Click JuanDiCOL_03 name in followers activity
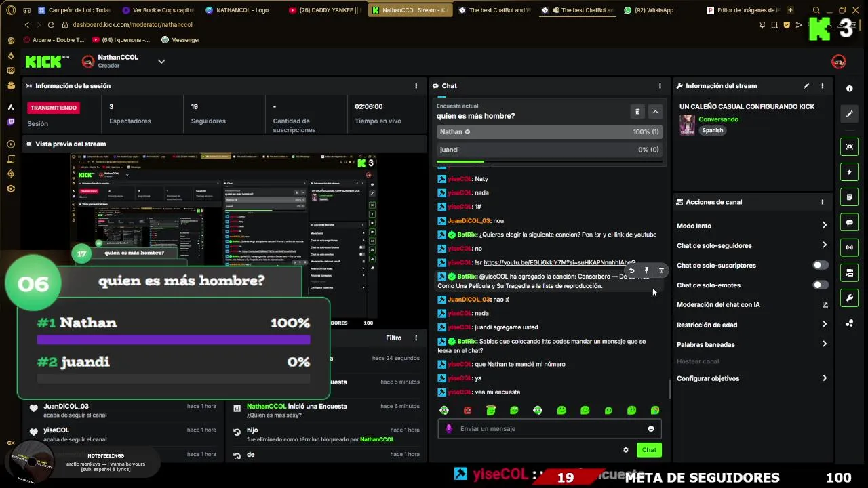 pos(66,406)
